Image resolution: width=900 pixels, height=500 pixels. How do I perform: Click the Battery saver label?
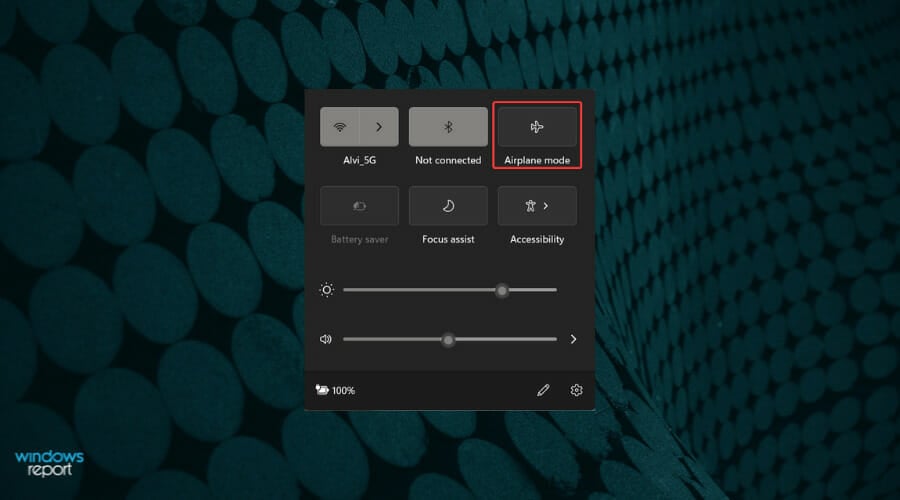pos(359,239)
